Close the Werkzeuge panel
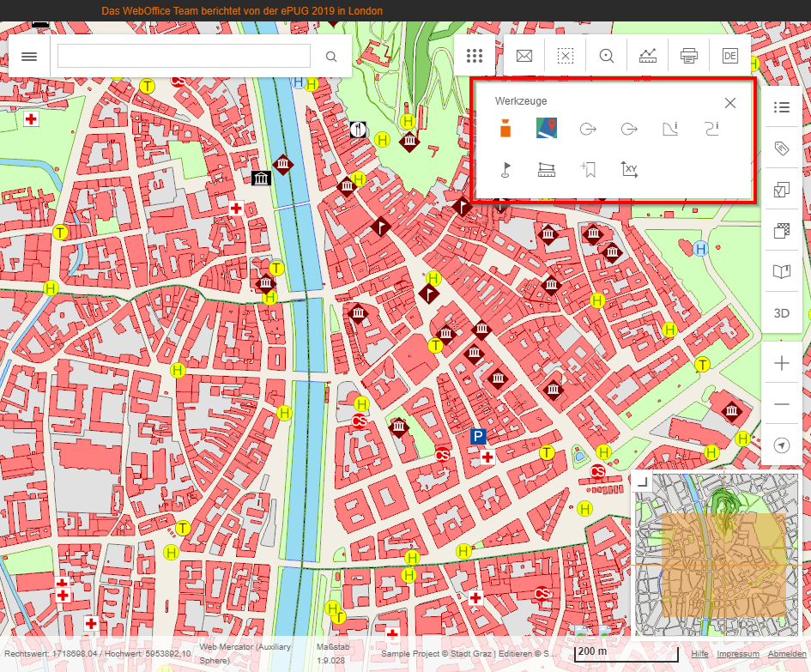This screenshot has height=672, width=811. (730, 103)
